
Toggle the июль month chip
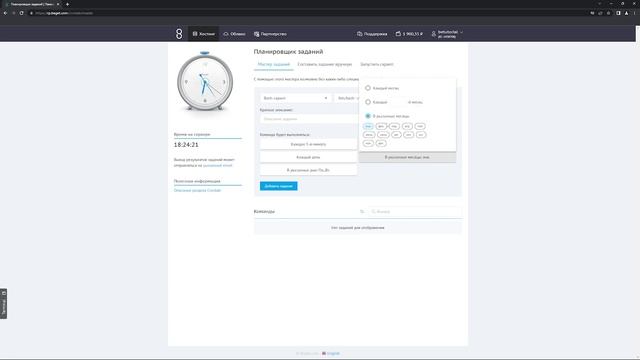(383, 135)
